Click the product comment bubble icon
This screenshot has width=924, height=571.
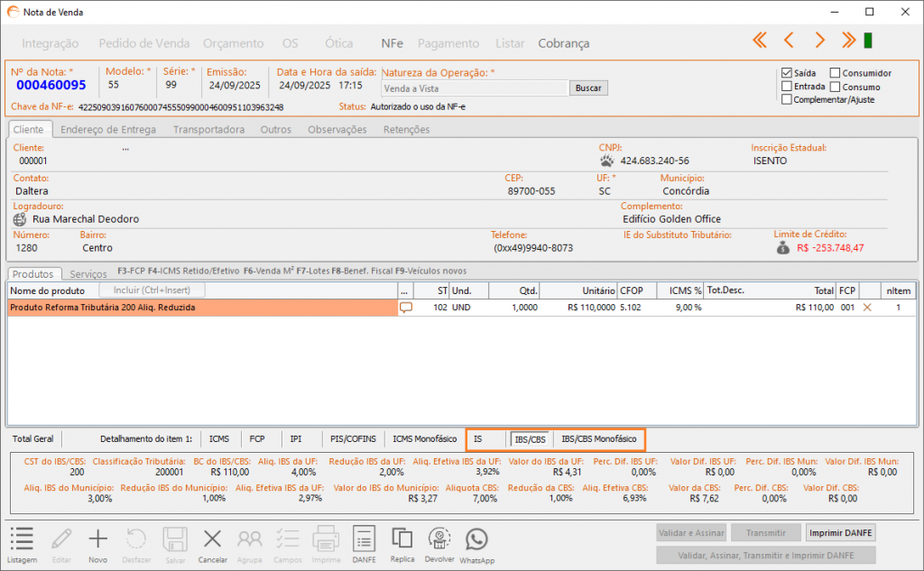[x=406, y=308]
